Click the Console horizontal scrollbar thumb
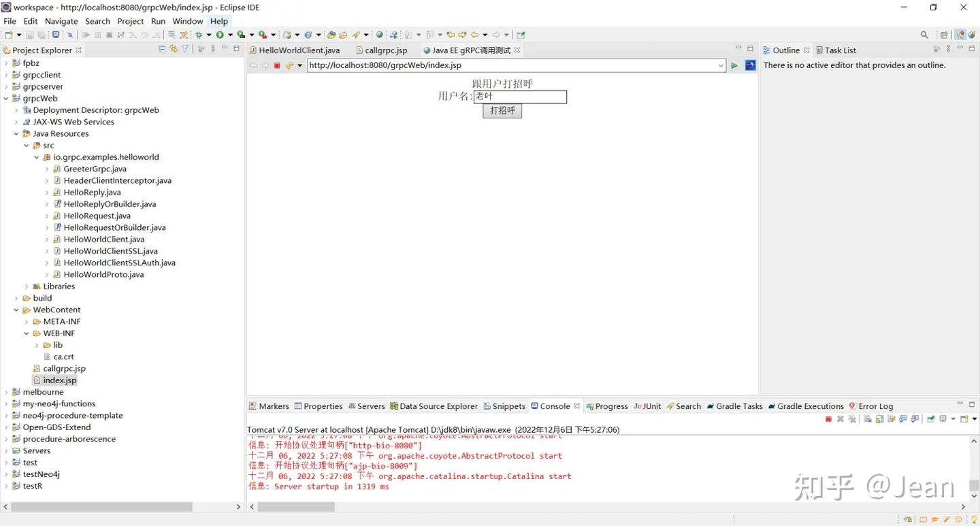The height and width of the screenshot is (526, 980). click(296, 507)
